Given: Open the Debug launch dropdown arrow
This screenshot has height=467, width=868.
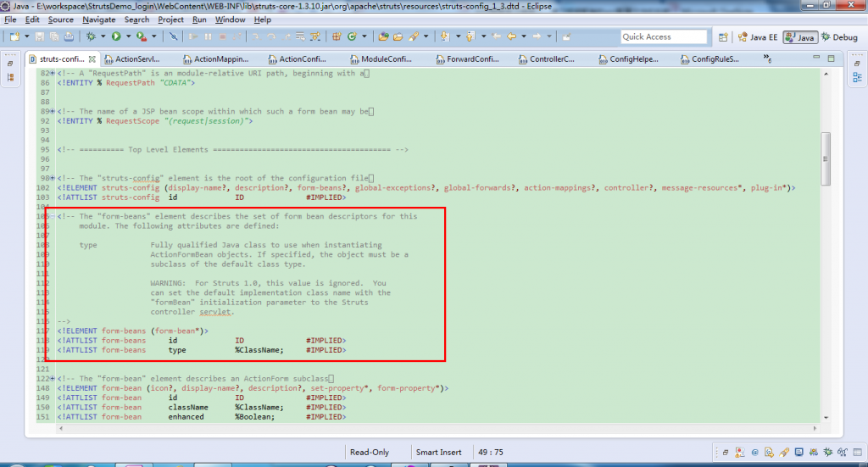Looking at the screenshot, I should coord(103,36).
